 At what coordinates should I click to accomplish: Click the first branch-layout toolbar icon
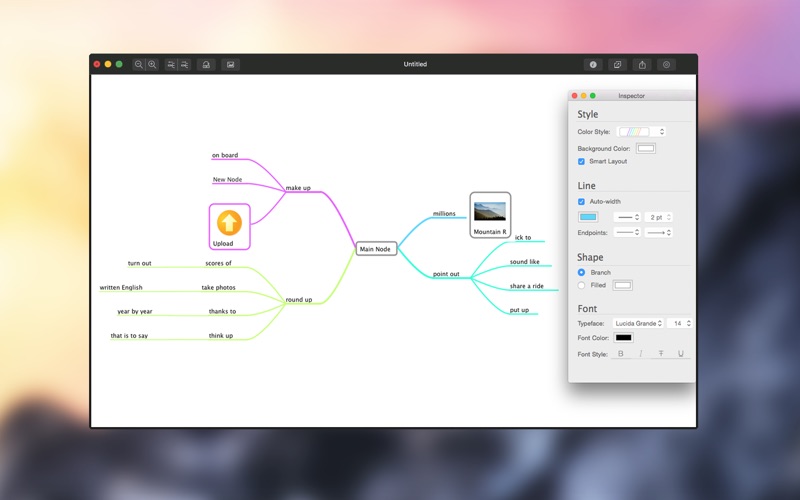(x=171, y=65)
